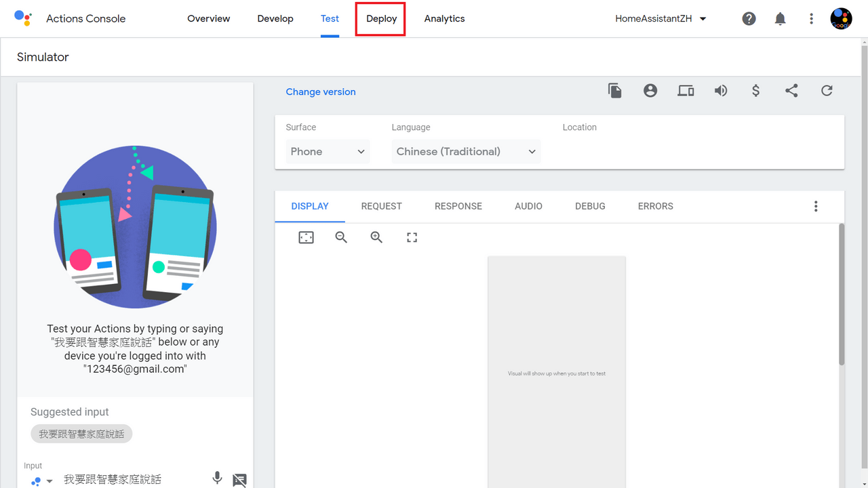
Task: Click the Assistant dots icon by input
Action: pyautogui.click(x=36, y=481)
